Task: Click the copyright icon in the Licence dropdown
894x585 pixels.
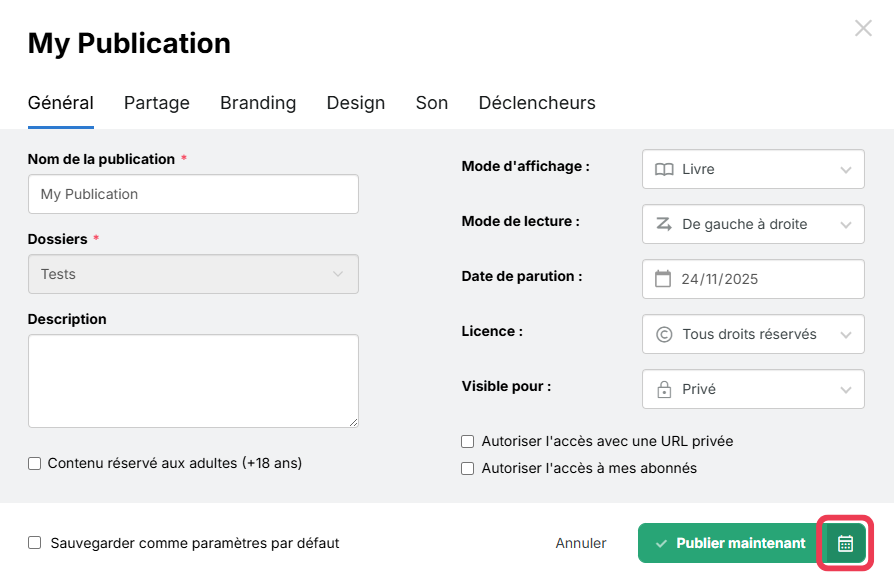Action: click(x=664, y=334)
